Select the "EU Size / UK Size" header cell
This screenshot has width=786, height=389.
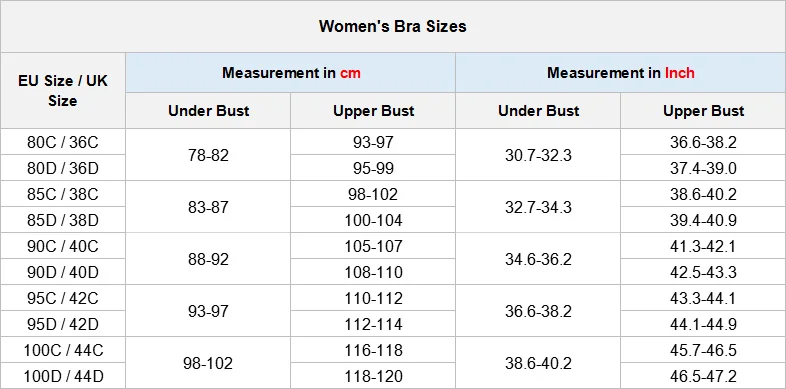[x=63, y=91]
